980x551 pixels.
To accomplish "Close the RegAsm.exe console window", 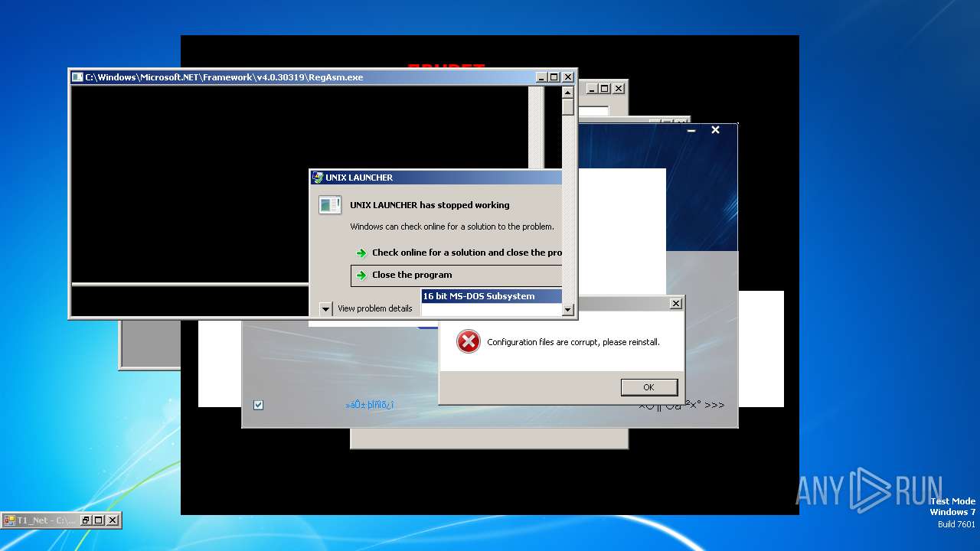I will [x=568, y=77].
